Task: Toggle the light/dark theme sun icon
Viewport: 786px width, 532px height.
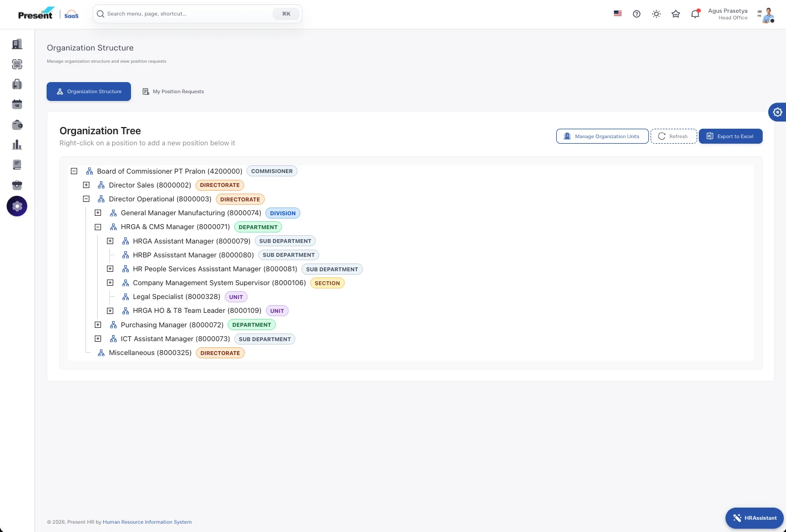Action: [656, 14]
